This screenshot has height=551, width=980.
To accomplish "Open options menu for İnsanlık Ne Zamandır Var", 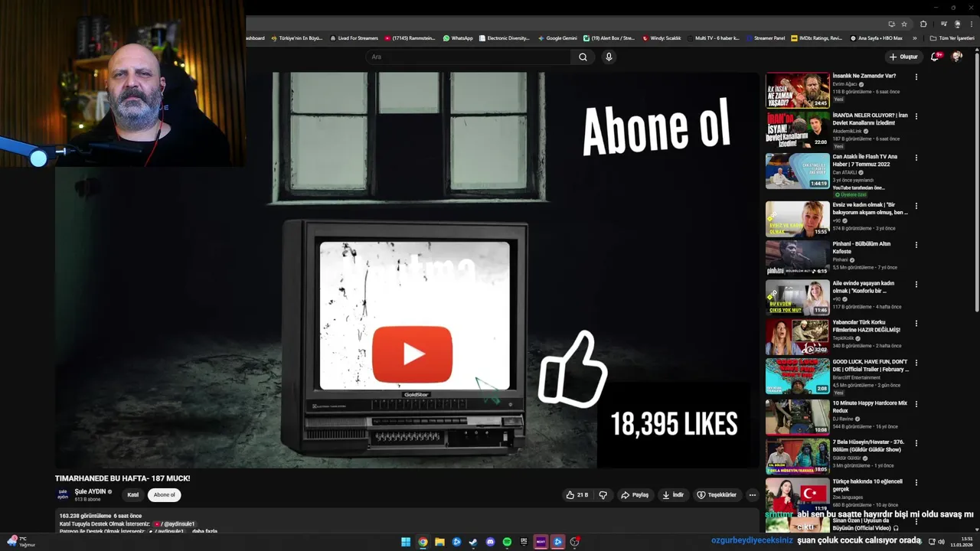I will [916, 77].
